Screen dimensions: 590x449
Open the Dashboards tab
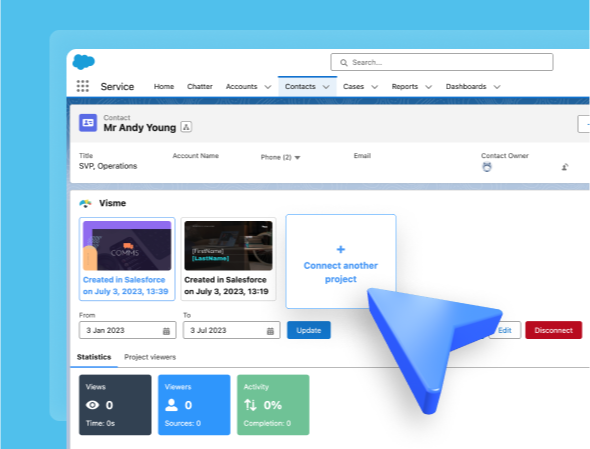[x=466, y=87]
